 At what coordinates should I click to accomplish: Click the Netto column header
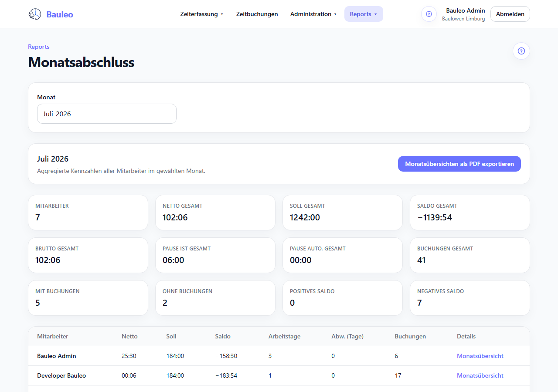[x=129, y=336]
